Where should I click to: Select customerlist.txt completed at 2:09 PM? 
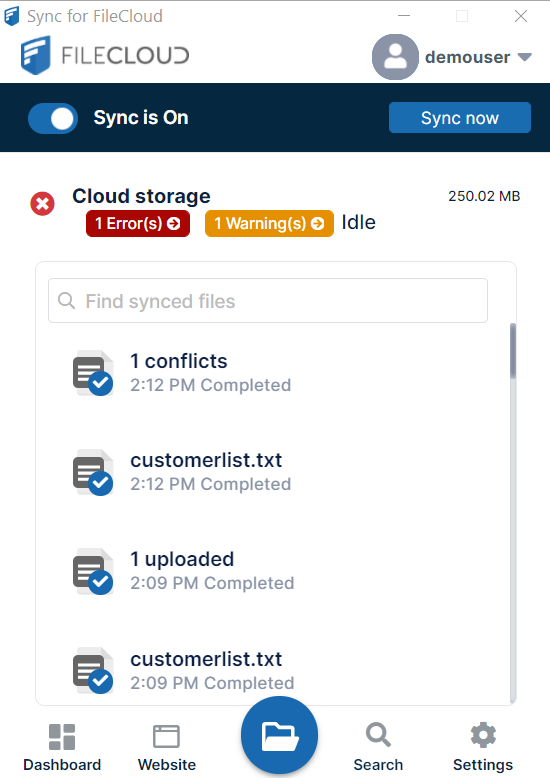273,670
